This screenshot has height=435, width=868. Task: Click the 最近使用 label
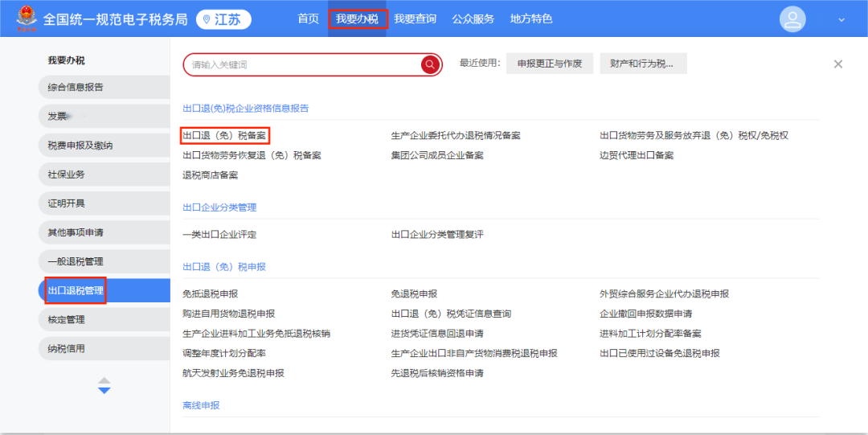(x=480, y=64)
